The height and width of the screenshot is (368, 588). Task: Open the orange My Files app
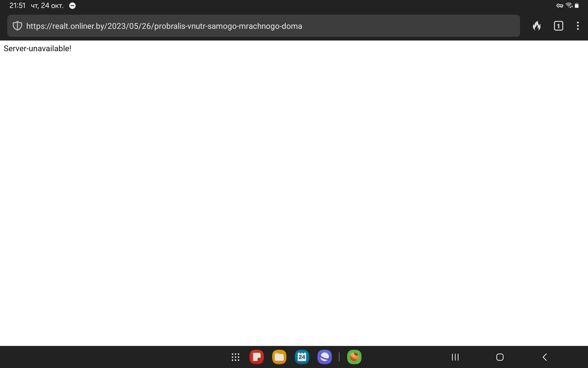pyautogui.click(x=279, y=357)
